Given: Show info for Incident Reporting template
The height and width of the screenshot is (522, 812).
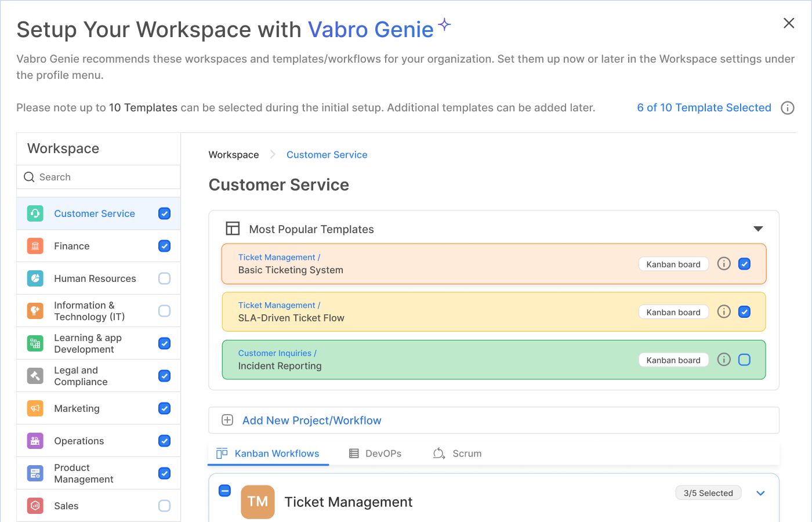Looking at the screenshot, I should (724, 360).
